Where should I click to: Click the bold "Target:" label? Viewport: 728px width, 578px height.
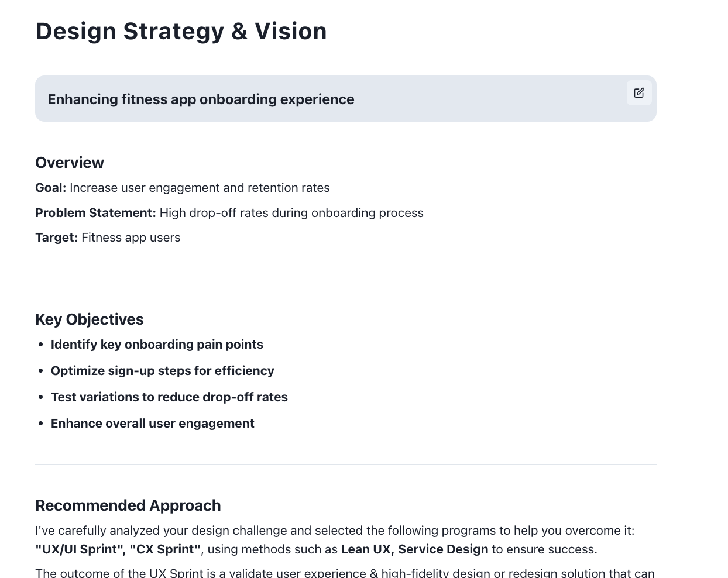pos(56,238)
